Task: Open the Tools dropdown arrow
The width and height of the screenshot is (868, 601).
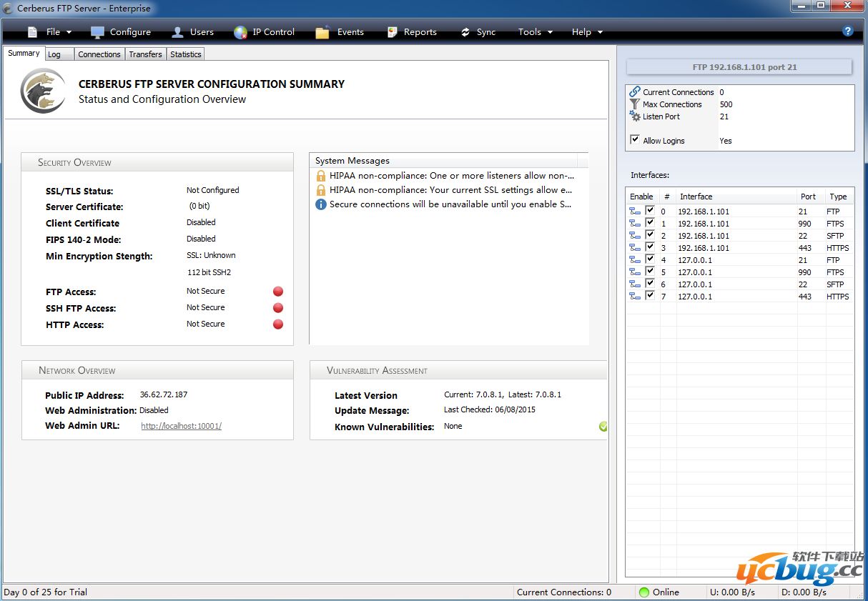Action: click(x=550, y=32)
